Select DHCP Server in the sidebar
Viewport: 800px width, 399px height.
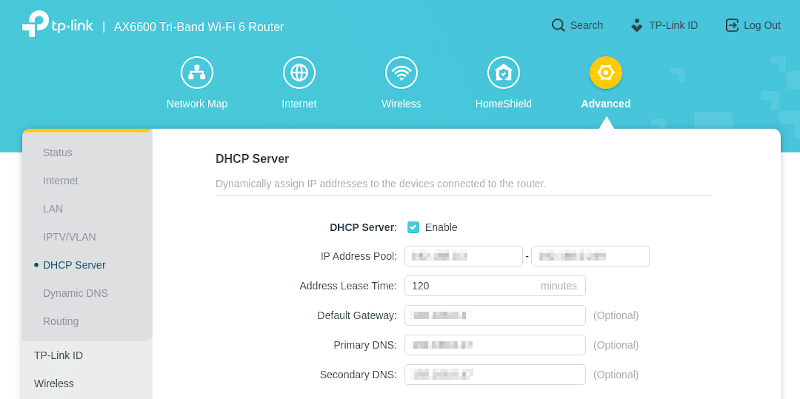pos(74,265)
